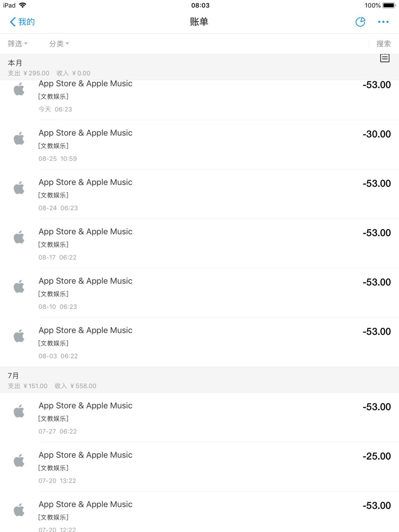Open the 08-24 06:23 transaction entry
Screen dimensions: 399x532
coord(199,194)
